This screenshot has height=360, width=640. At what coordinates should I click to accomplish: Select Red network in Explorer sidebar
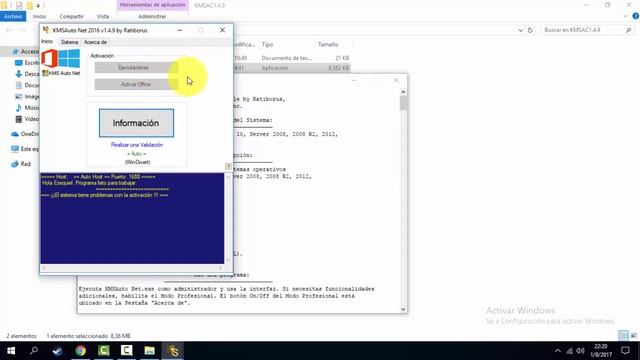point(21,164)
